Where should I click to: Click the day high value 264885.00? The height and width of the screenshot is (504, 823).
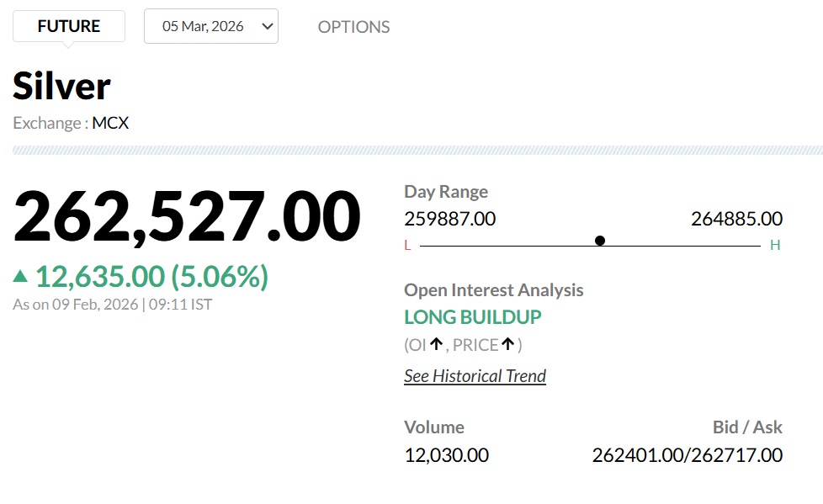coord(736,219)
